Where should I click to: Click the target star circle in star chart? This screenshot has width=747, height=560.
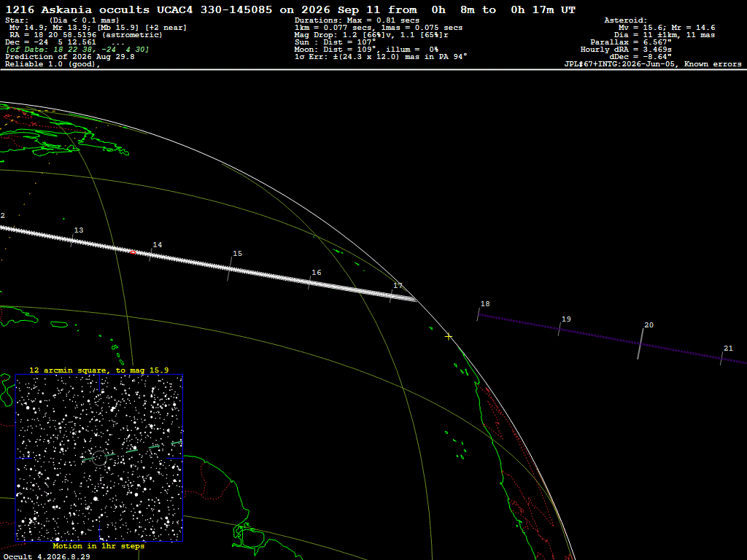(98, 458)
